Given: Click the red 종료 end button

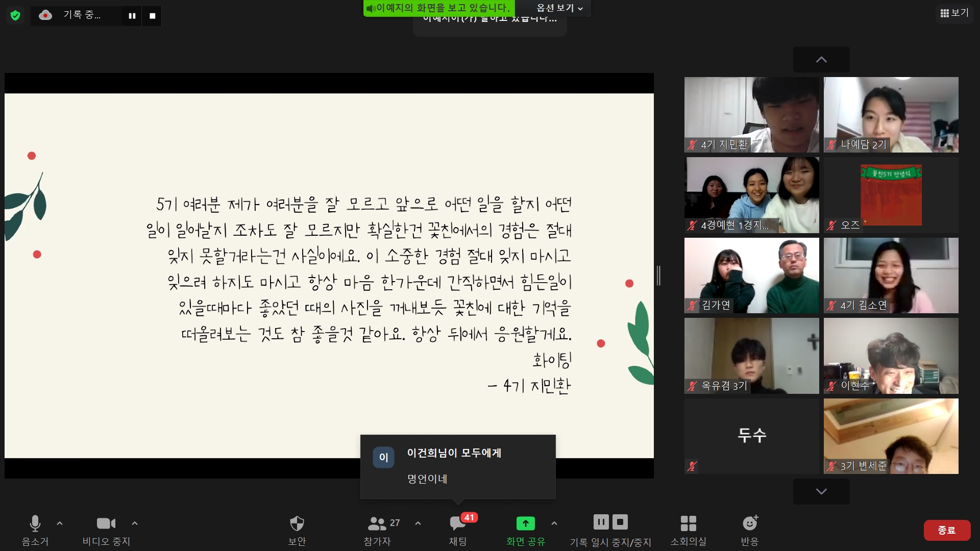Looking at the screenshot, I should [x=947, y=530].
